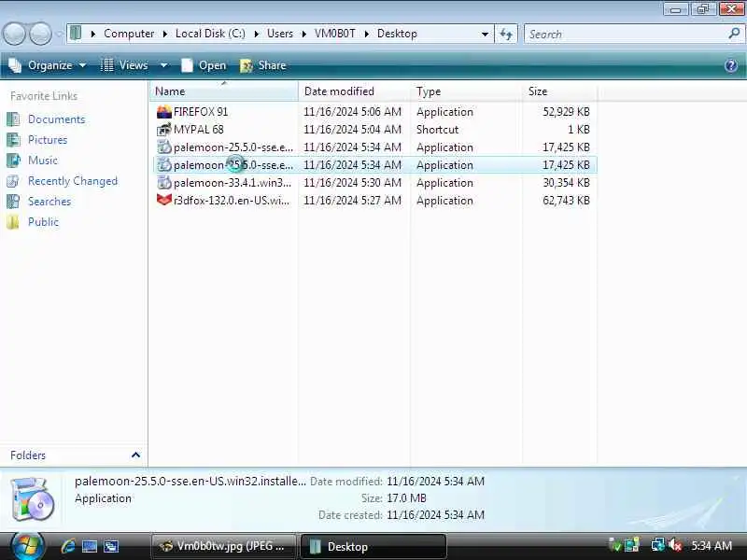The image size is (747, 560).
Task: Click Desktop breadcrumb in address bar
Action: 397,34
